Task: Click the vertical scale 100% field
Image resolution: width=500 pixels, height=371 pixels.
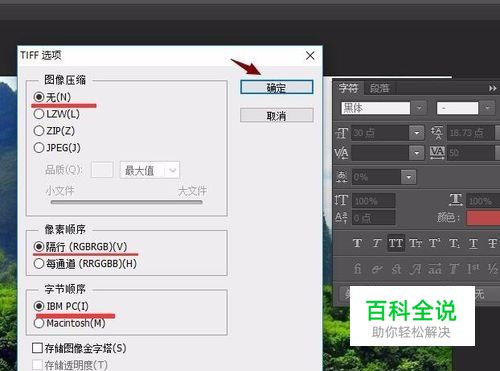Action: [373, 201]
